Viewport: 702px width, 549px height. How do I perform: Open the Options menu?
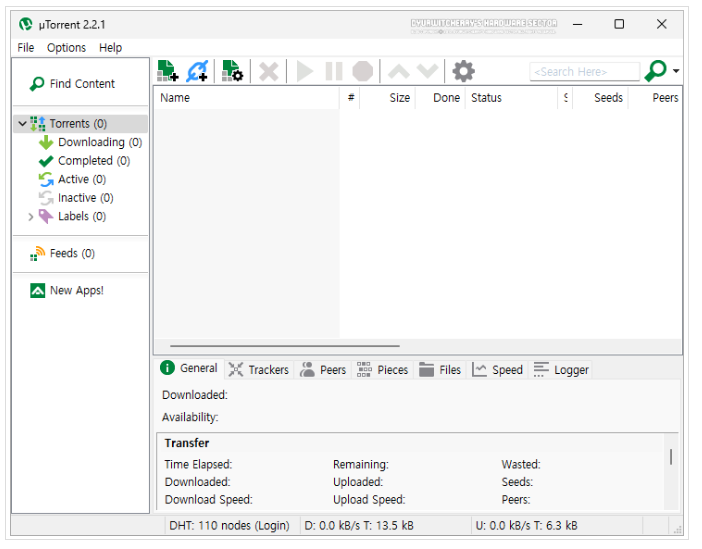click(66, 47)
